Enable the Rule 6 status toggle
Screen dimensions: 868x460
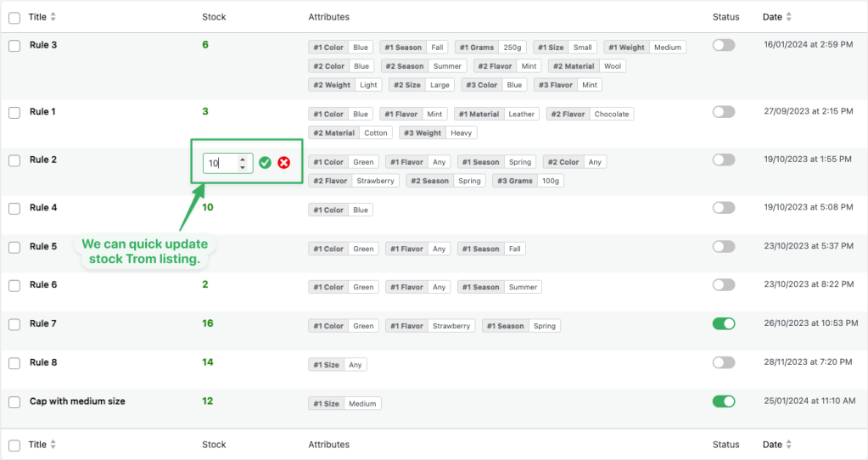(x=724, y=285)
